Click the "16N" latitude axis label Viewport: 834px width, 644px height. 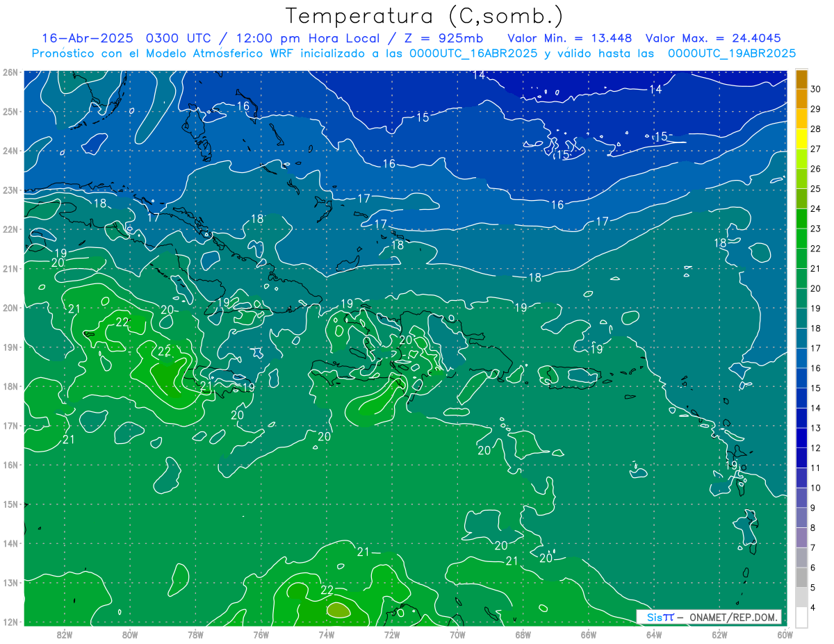pos(10,465)
